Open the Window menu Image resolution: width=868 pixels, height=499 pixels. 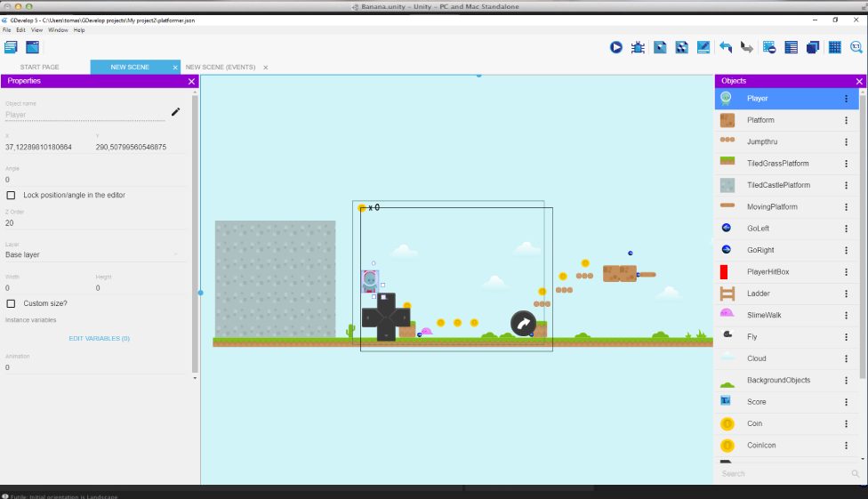click(x=58, y=30)
